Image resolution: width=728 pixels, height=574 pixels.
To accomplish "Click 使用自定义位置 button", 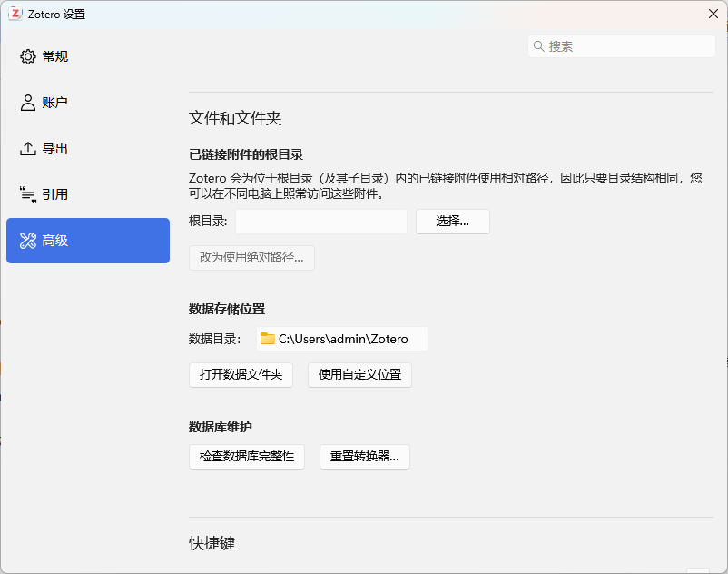I will tap(359, 375).
